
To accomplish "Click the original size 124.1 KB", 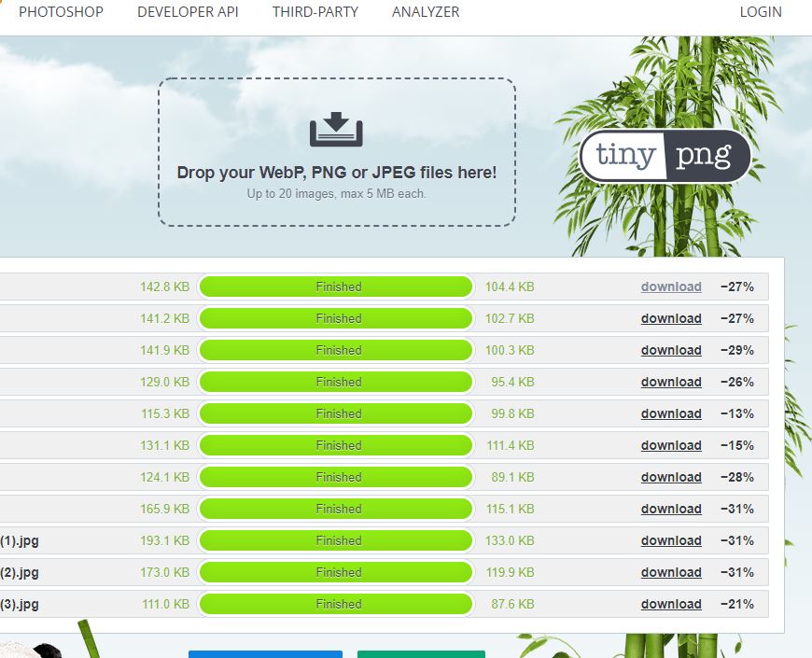I will tap(164, 477).
